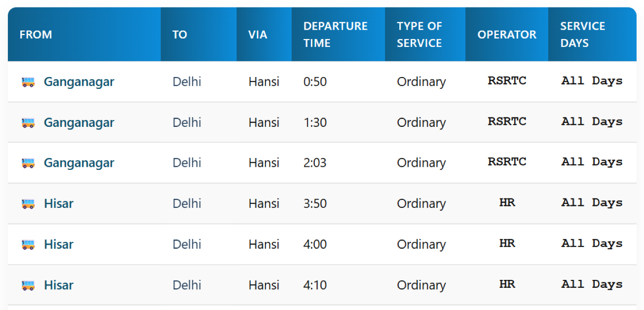Screen dimensions: 644x310
Task: Click the TO column header
Action: pyautogui.click(x=180, y=35)
